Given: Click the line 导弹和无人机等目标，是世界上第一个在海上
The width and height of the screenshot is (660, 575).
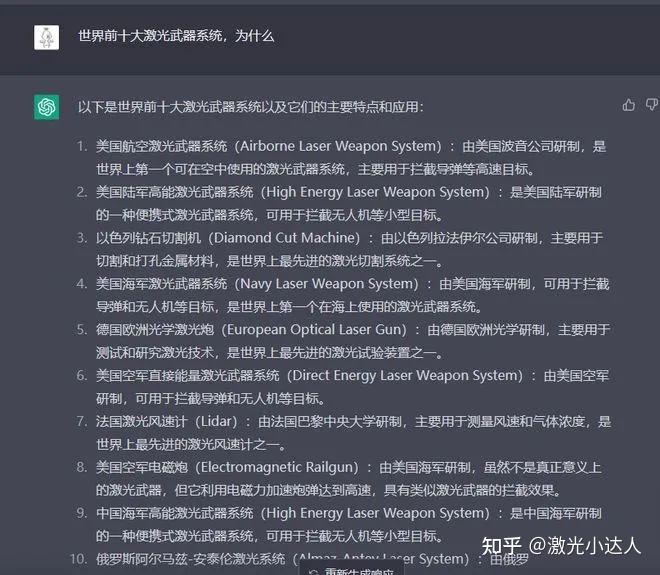Looking at the screenshot, I should pos(289,307).
